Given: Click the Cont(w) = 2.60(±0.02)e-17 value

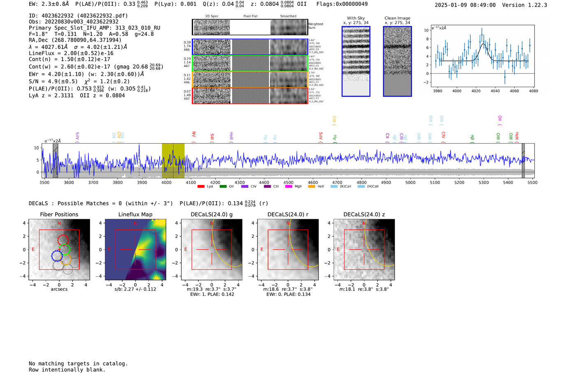Looking at the screenshot, I should pos(96,66).
